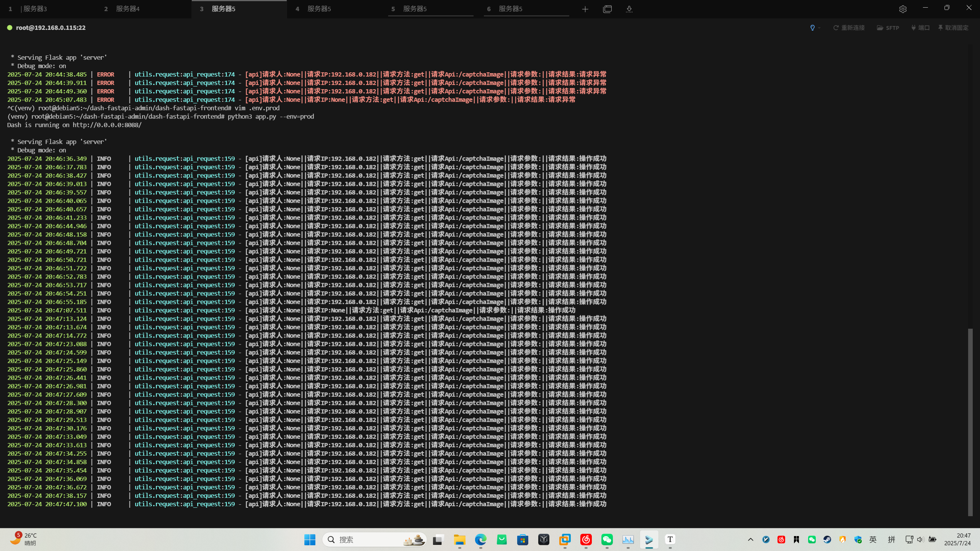Screen dimensions: 980x551
Task: Open the Typora T icon on taskbar
Action: point(670,540)
